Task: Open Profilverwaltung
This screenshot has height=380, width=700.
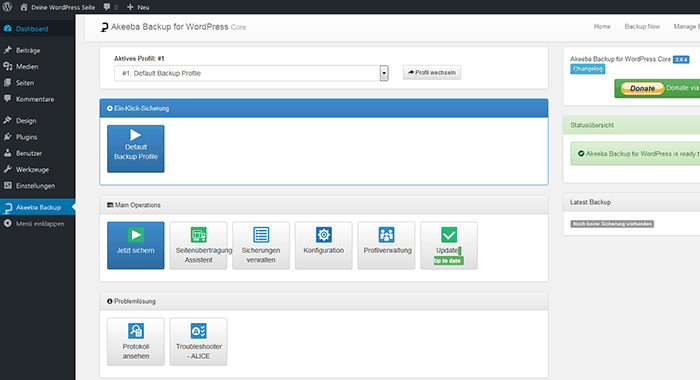Action: pyautogui.click(x=386, y=246)
